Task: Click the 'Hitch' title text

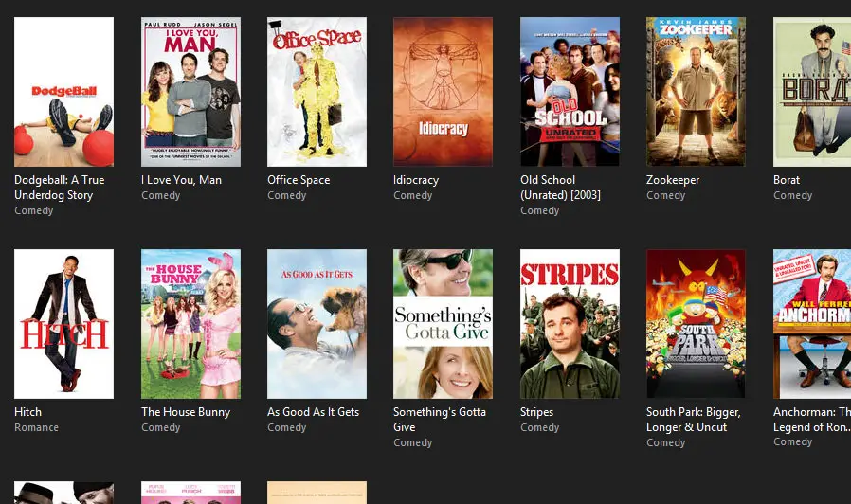Action: click(27, 412)
